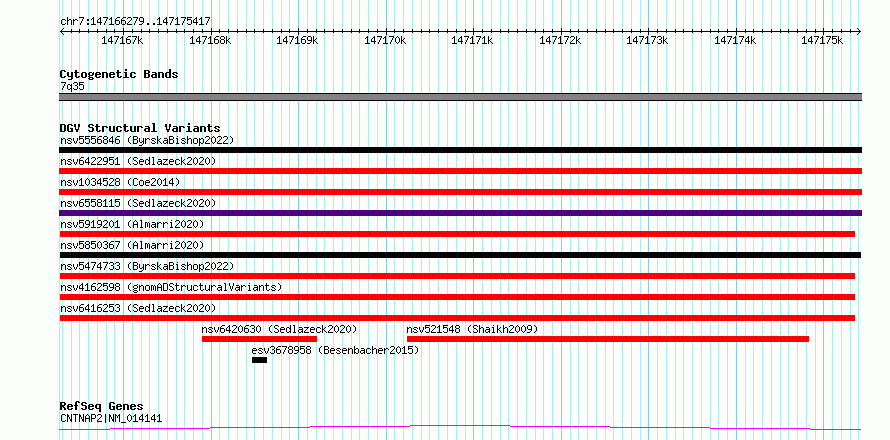890x440 pixels.
Task: Click the small black esv3678958 bar
Action: click(259, 360)
